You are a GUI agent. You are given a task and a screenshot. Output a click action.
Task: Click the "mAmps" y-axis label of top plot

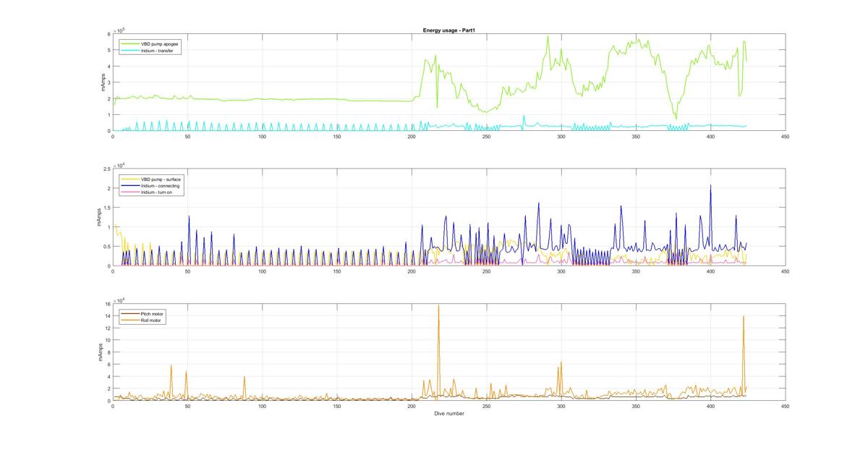[x=102, y=82]
